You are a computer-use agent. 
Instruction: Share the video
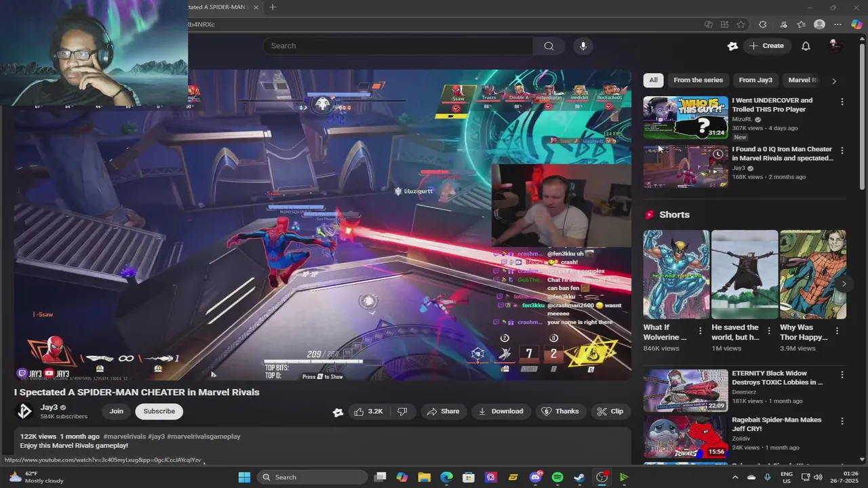pyautogui.click(x=443, y=411)
